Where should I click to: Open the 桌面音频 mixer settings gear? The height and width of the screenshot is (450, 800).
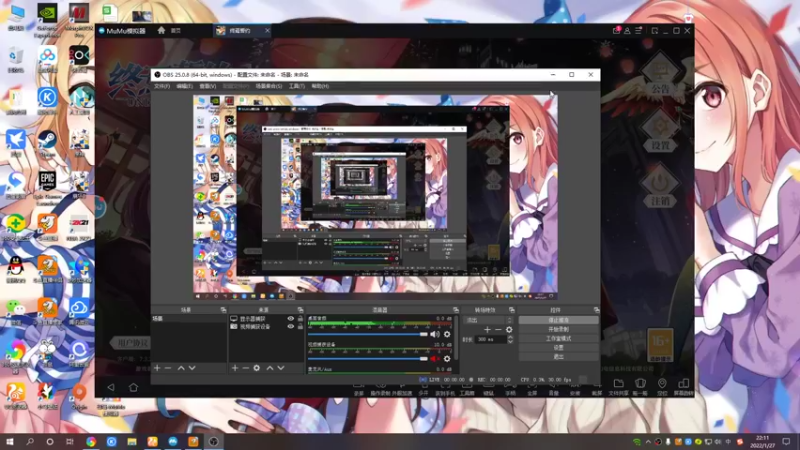pos(447,334)
